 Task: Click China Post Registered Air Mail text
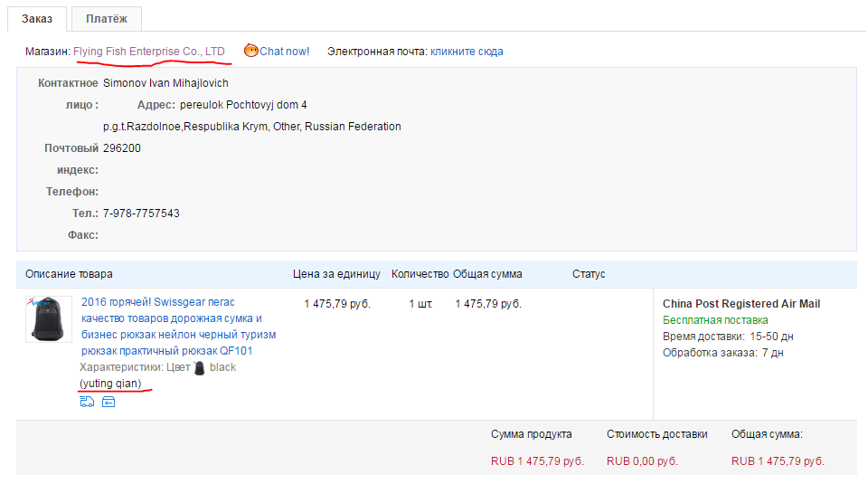click(741, 304)
